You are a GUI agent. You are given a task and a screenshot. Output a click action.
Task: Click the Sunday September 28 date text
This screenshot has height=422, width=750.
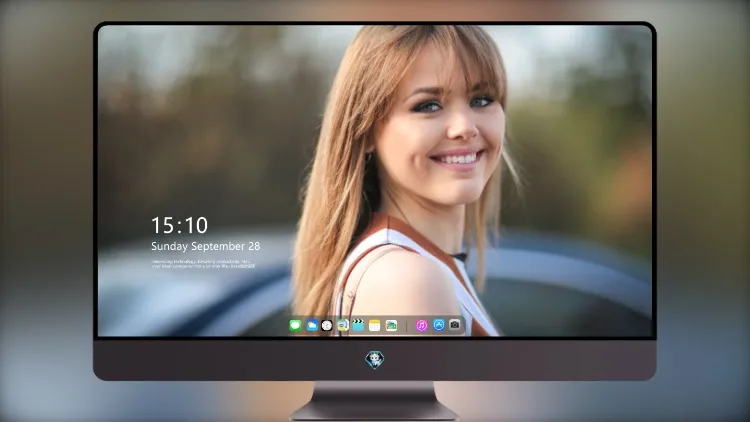(206, 246)
